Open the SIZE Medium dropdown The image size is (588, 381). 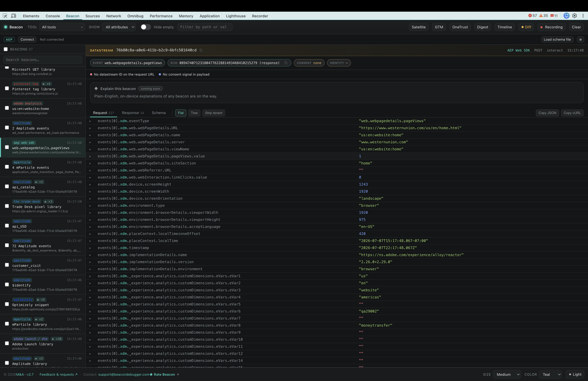(x=507, y=374)
